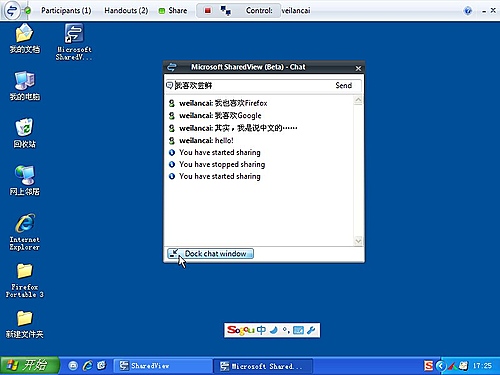
Task: Select the Network Neighborhood desktop icon
Action: 24,180
